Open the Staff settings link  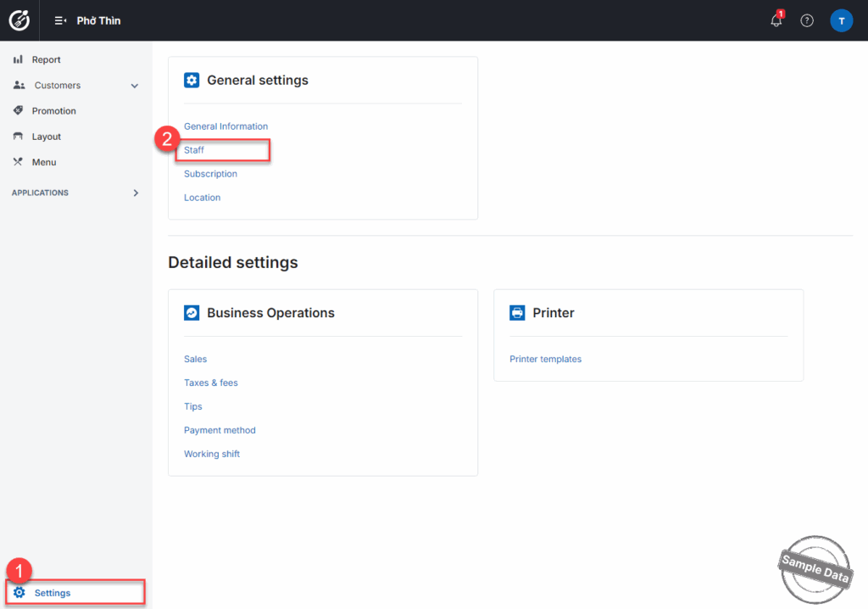point(194,150)
